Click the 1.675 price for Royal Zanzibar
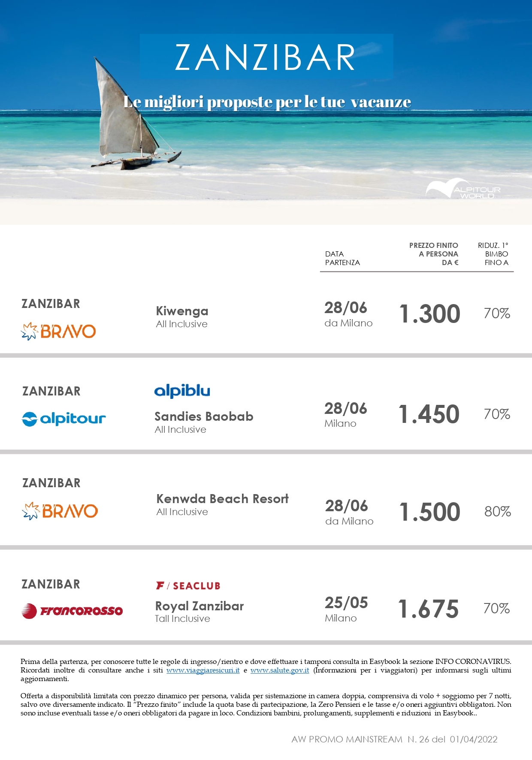Image resolution: width=532 pixels, height=760 pixels. click(429, 609)
